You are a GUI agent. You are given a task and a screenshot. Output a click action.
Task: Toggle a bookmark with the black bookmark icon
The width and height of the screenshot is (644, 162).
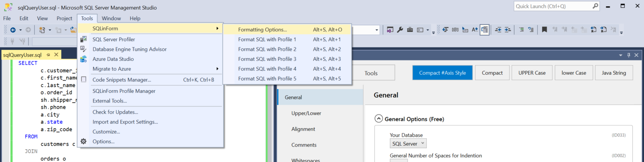pos(545,30)
